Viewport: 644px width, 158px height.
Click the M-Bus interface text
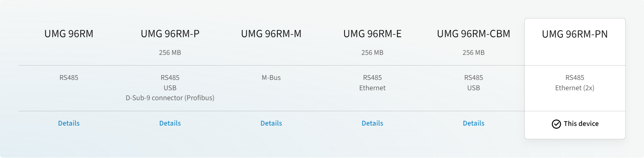[271, 78]
